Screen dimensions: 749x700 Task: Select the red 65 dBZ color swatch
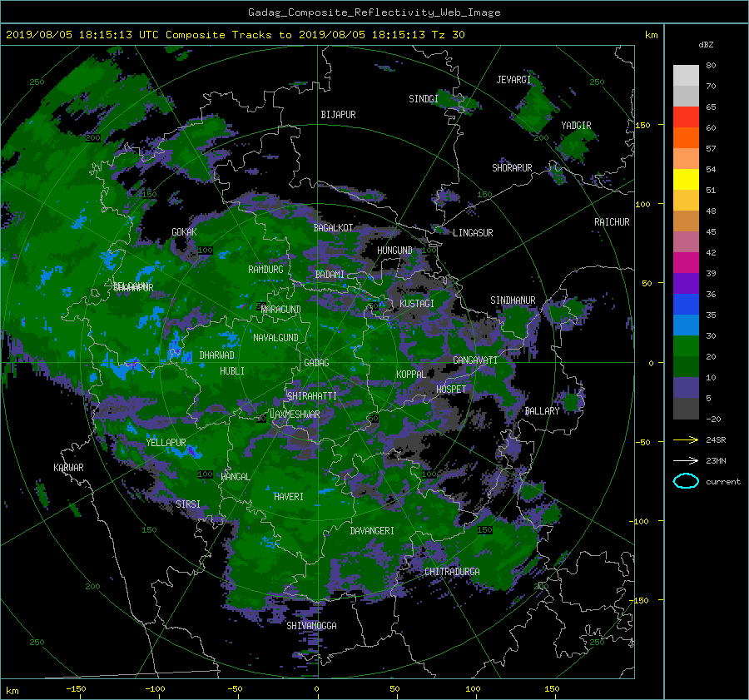coord(686,117)
